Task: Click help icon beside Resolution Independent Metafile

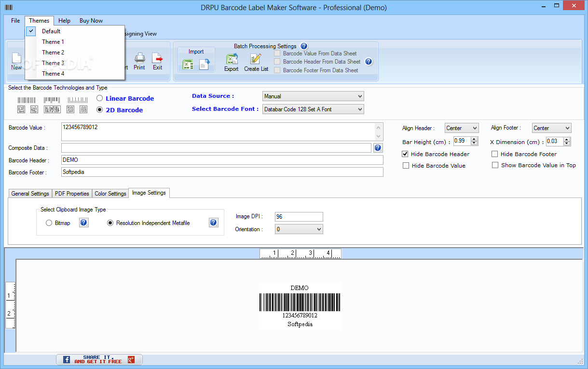Action: (214, 223)
